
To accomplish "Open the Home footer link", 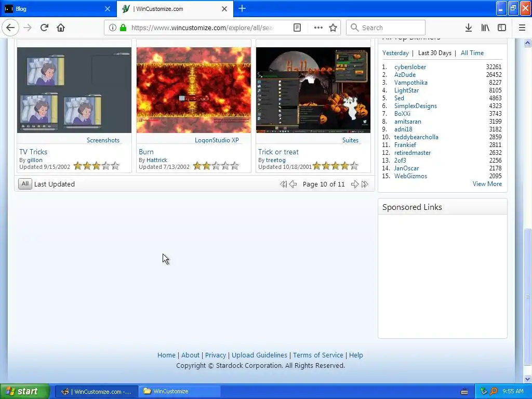I will (166, 355).
